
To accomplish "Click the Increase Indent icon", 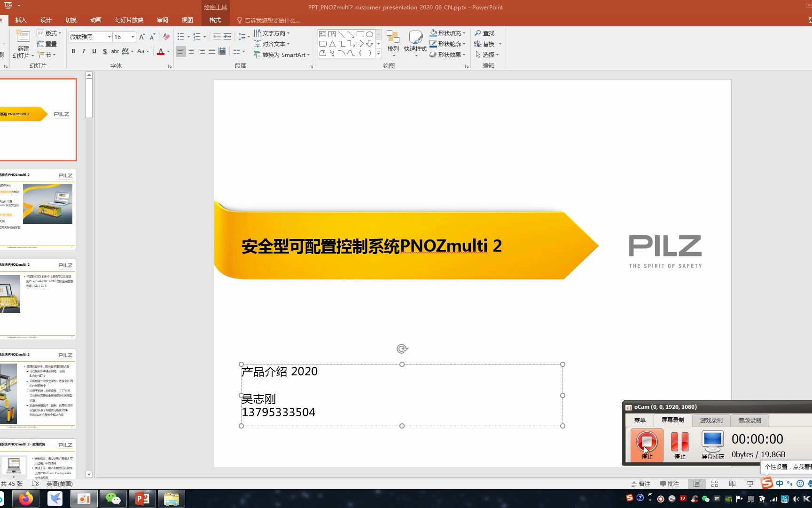I will [227, 37].
